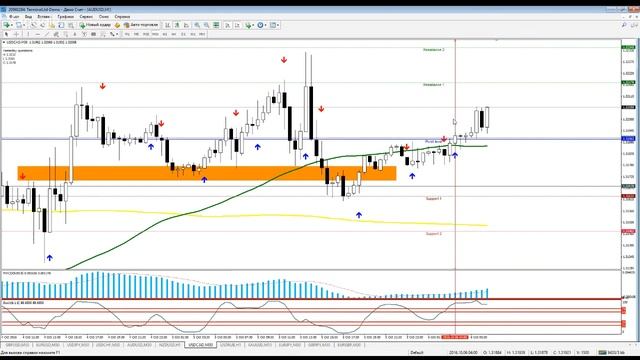Image resolution: width=640 pixels, height=360 pixels.
Task: Open MetaEditor with the yellow diamond icon
Action: click(x=118, y=25)
